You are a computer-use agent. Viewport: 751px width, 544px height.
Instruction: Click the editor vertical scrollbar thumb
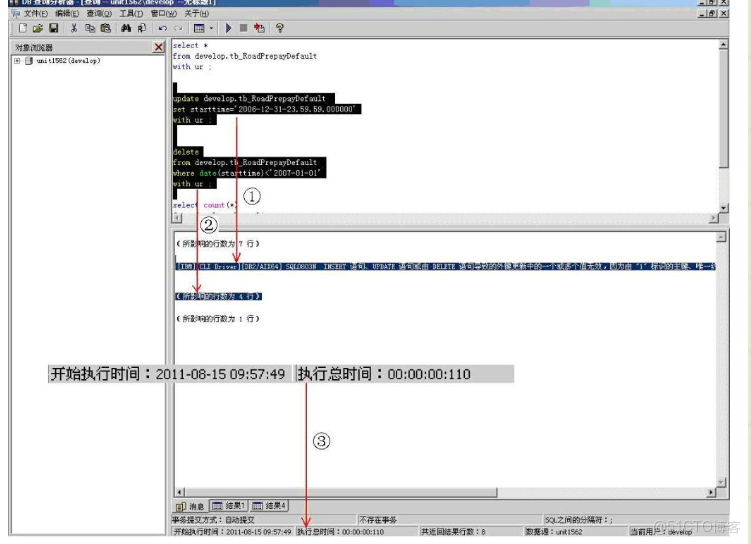(724, 108)
